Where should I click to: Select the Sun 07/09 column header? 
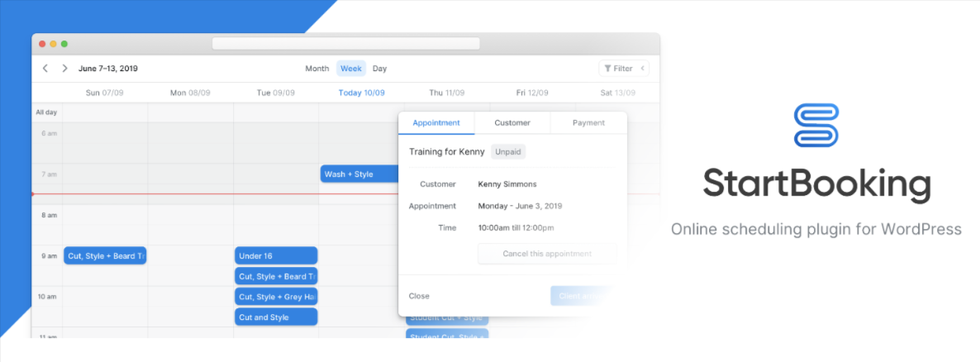pyautogui.click(x=104, y=93)
